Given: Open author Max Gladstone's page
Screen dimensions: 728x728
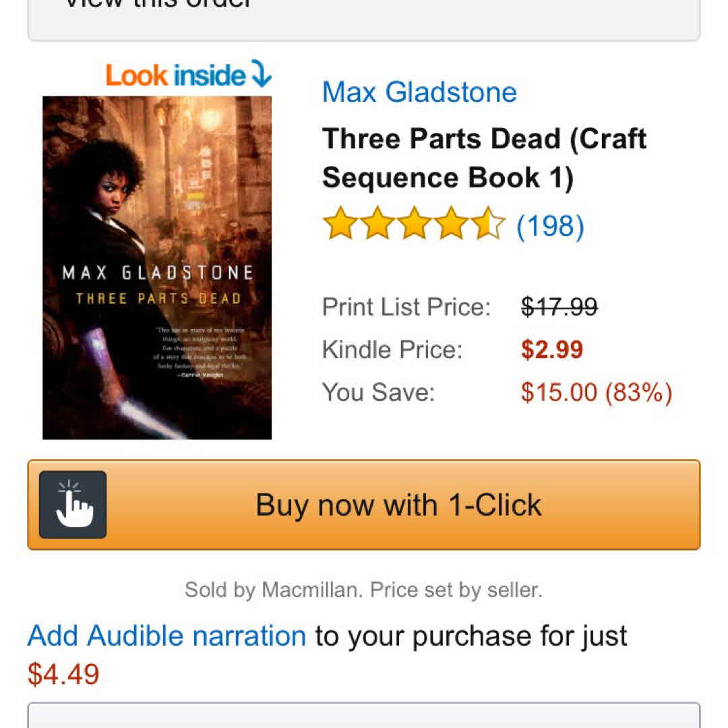Looking at the screenshot, I should (x=419, y=92).
